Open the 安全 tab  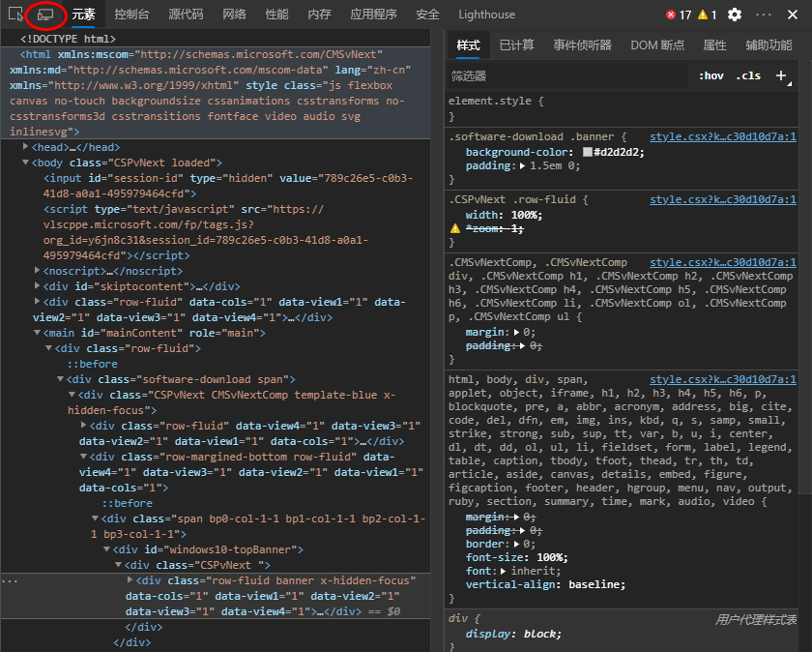pos(427,15)
